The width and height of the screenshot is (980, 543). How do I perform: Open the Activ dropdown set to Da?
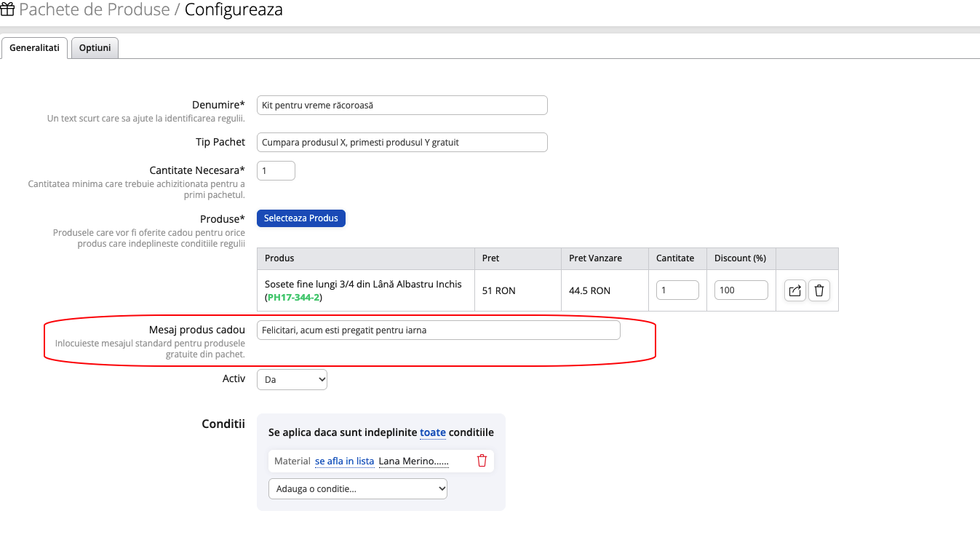click(x=292, y=380)
